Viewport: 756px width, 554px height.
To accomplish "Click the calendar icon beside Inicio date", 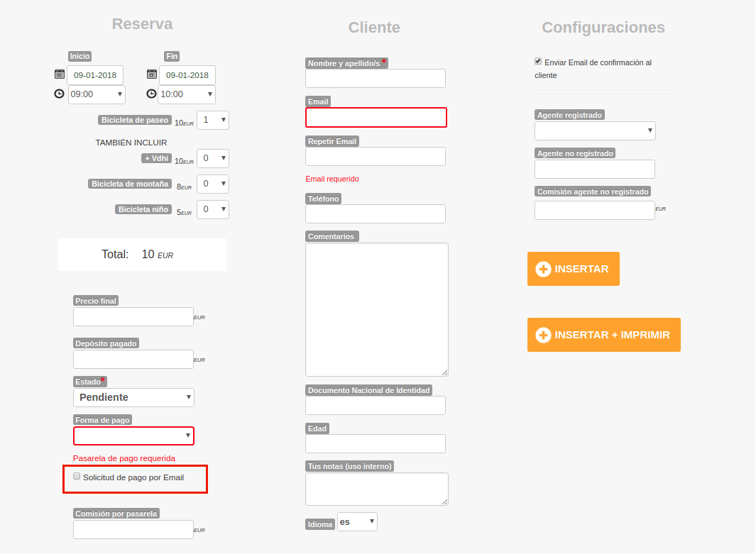I will [60, 74].
